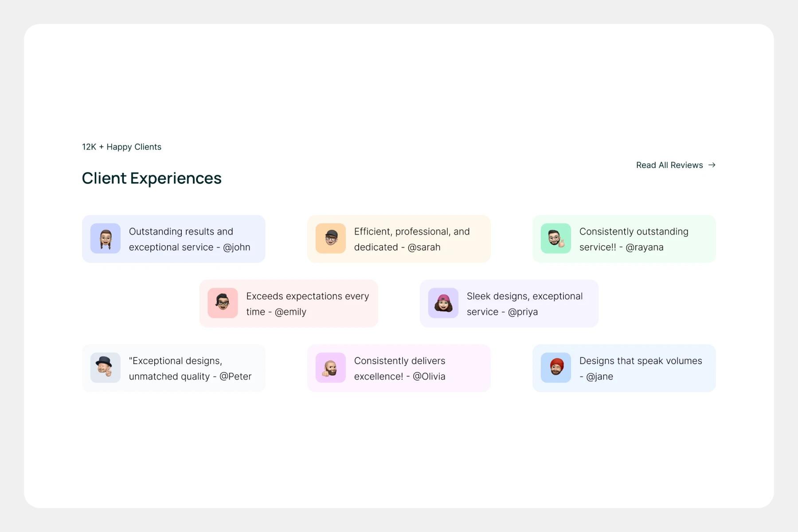Click the avatar beside @Olivia's review
The width and height of the screenshot is (798, 532).
point(331,368)
